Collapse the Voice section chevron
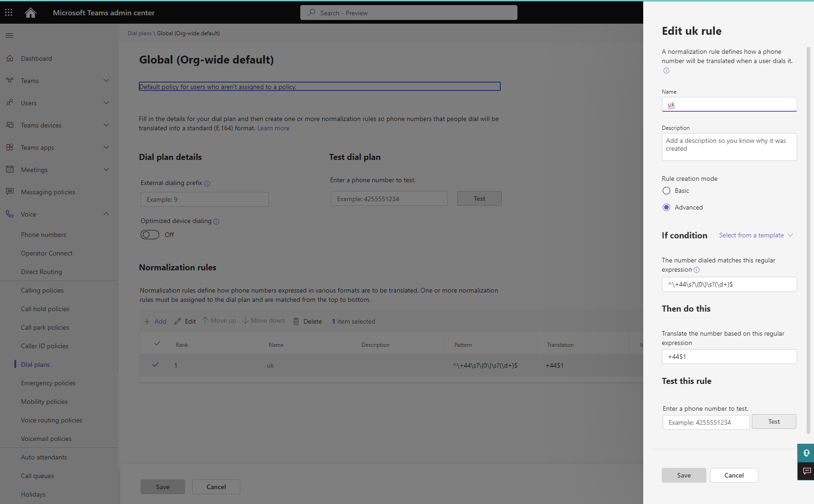Viewport: 814px width, 504px height. tap(106, 214)
